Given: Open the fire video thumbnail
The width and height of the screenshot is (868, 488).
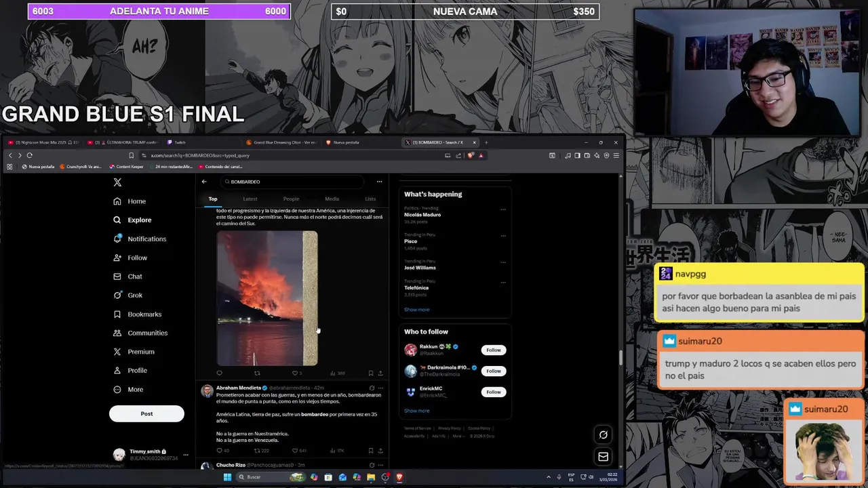Looking at the screenshot, I should (x=267, y=298).
